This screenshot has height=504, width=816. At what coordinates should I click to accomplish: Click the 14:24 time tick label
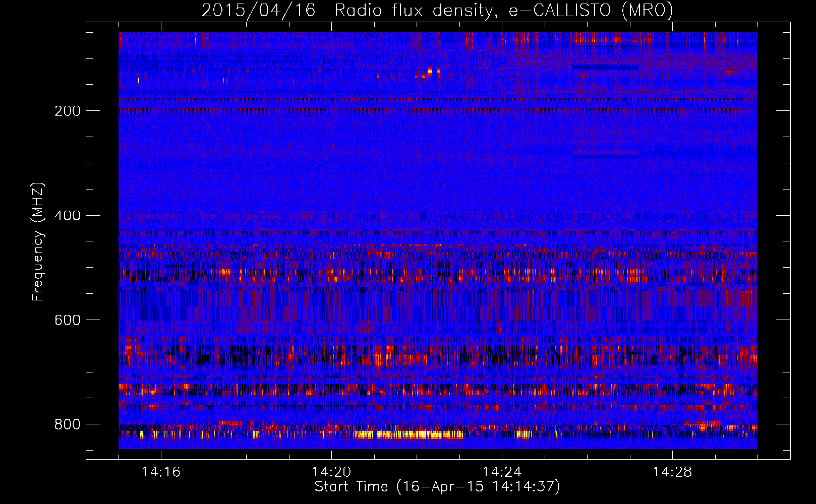click(502, 472)
